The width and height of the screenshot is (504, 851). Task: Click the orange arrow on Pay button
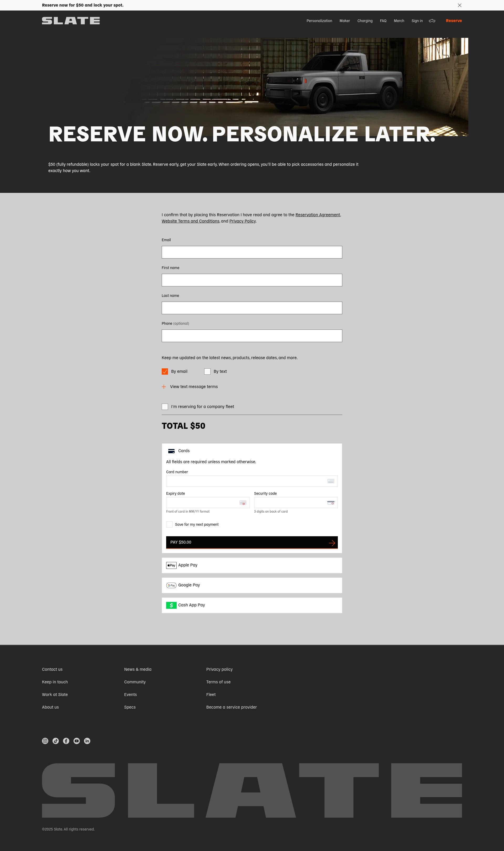coord(332,543)
